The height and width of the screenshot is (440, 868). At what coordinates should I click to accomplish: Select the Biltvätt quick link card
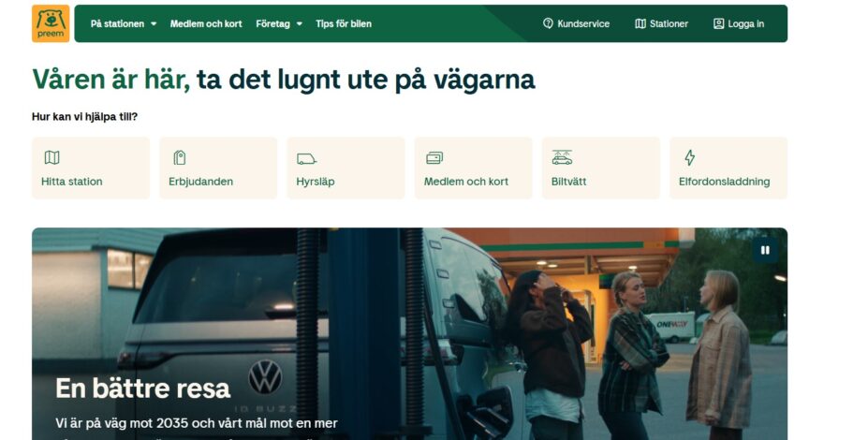(x=600, y=169)
